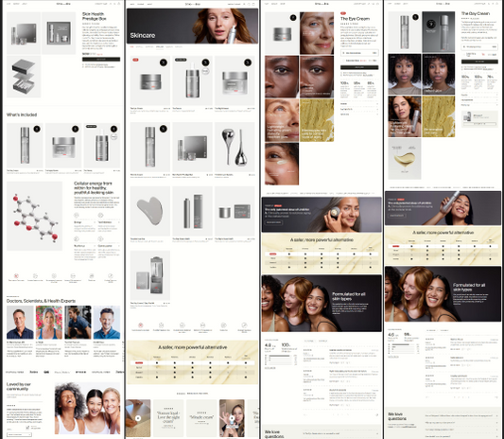Viewport: 504px width, 439px height.
Task: Click black badge on the What's included day cream bottle card
Action: [x=37, y=129]
